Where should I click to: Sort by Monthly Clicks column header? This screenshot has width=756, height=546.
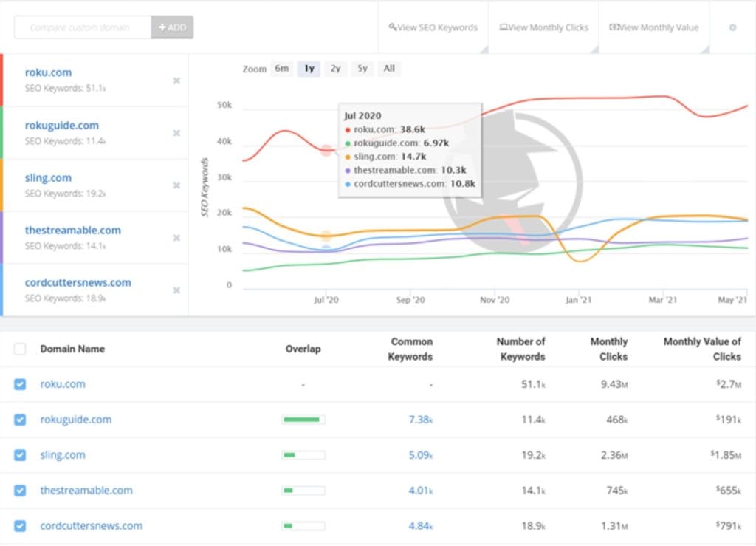click(609, 349)
